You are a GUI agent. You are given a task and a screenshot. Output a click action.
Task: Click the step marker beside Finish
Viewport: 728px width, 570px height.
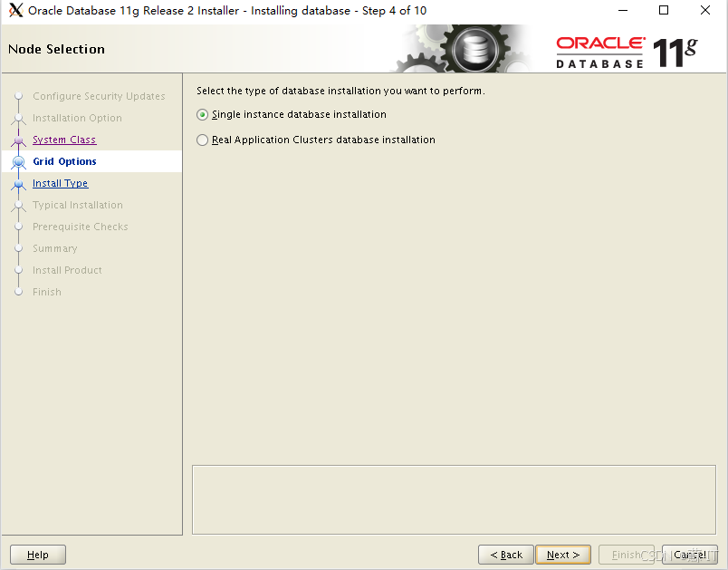coord(19,292)
